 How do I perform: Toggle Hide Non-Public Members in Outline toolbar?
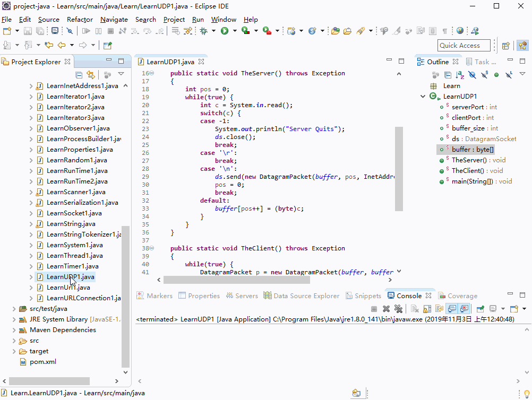(496, 75)
